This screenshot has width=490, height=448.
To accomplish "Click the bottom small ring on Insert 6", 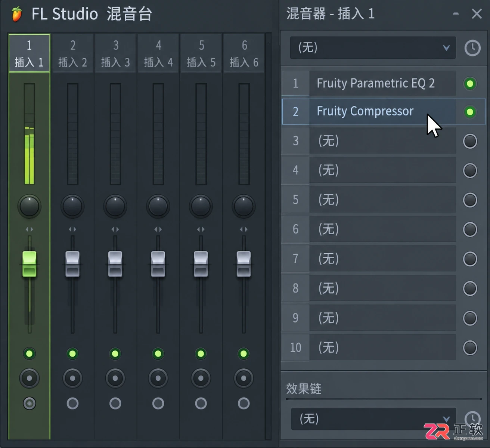I will click(x=244, y=403).
